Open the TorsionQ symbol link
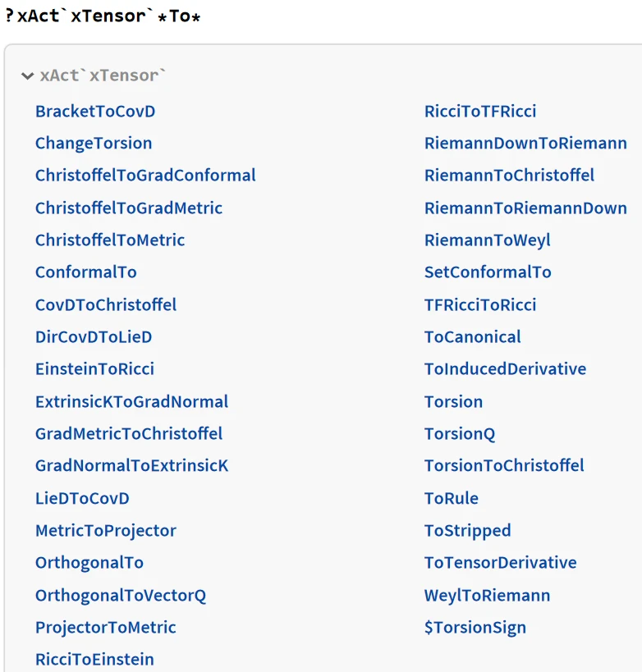Screen dimensions: 642x672 (x=460, y=434)
